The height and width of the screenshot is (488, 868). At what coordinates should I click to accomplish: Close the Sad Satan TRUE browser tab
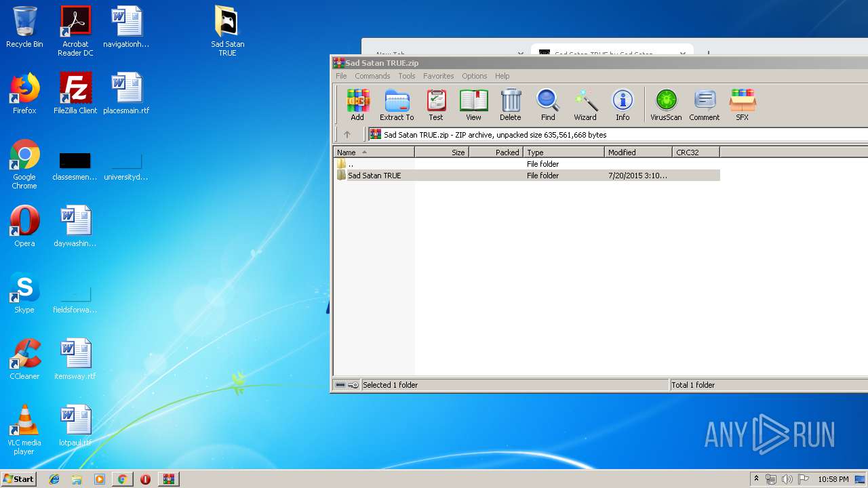tap(684, 54)
